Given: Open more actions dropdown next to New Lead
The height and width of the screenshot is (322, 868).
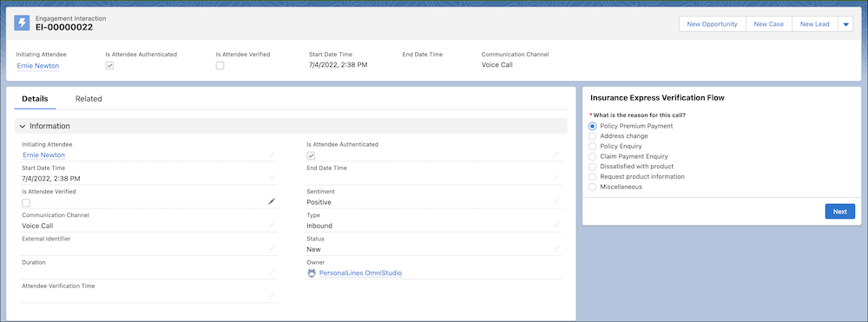Looking at the screenshot, I should (845, 24).
